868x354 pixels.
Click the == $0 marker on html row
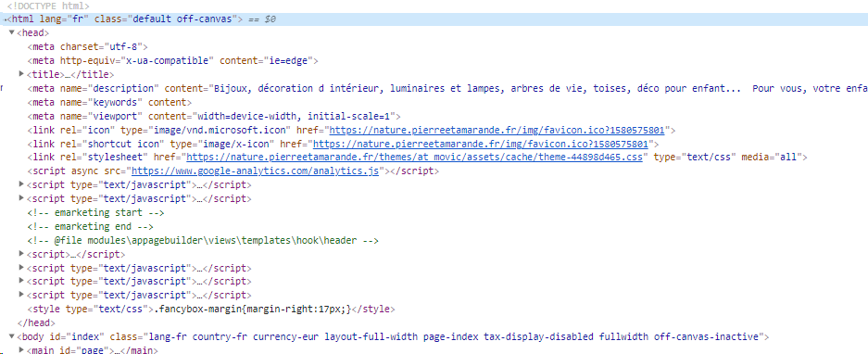tap(262, 19)
